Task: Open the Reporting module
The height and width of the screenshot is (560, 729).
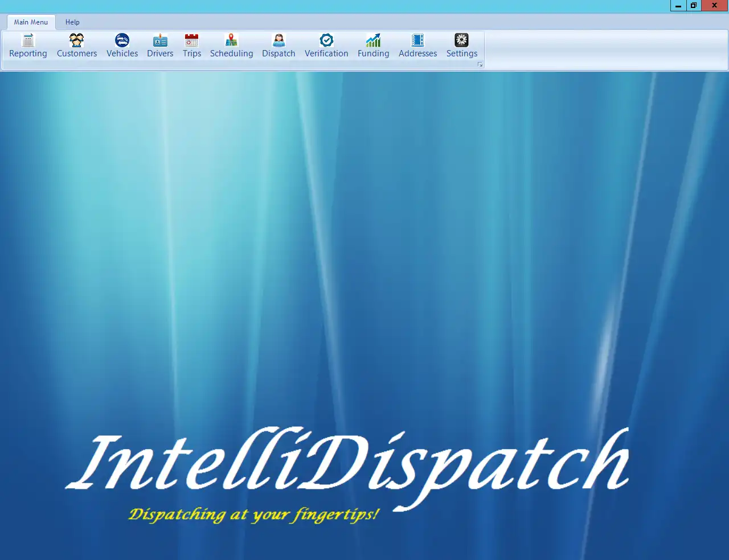Action: pos(28,46)
